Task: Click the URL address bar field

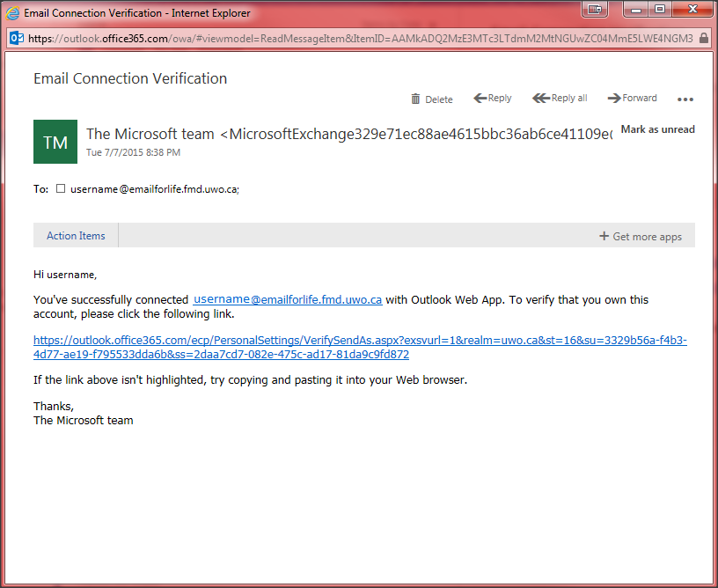Action: pyautogui.click(x=352, y=38)
